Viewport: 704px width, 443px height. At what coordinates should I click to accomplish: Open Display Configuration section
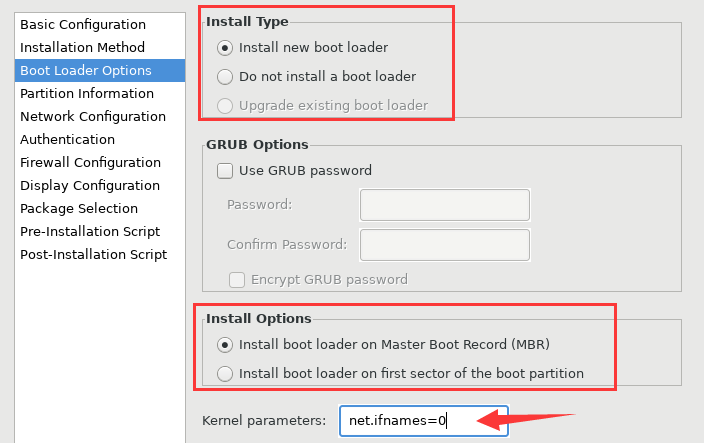[90, 185]
